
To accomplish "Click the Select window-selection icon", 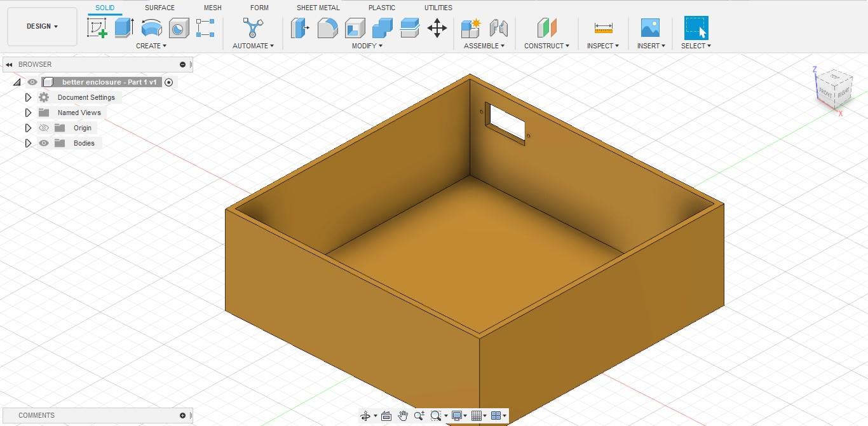I will tap(696, 28).
